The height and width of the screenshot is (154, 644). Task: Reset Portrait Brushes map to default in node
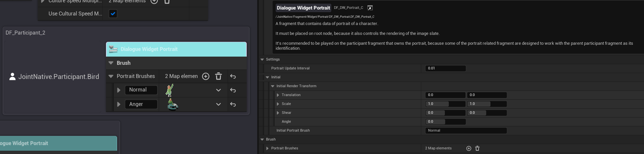tap(233, 76)
